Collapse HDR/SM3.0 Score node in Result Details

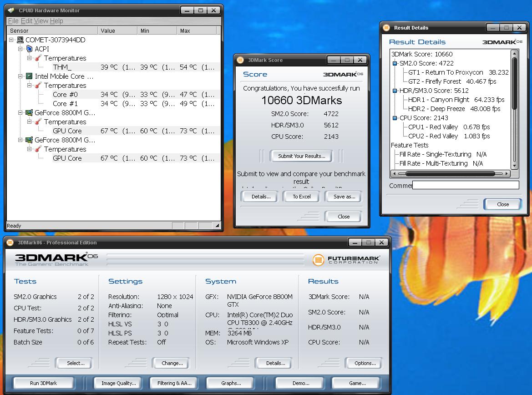click(395, 91)
